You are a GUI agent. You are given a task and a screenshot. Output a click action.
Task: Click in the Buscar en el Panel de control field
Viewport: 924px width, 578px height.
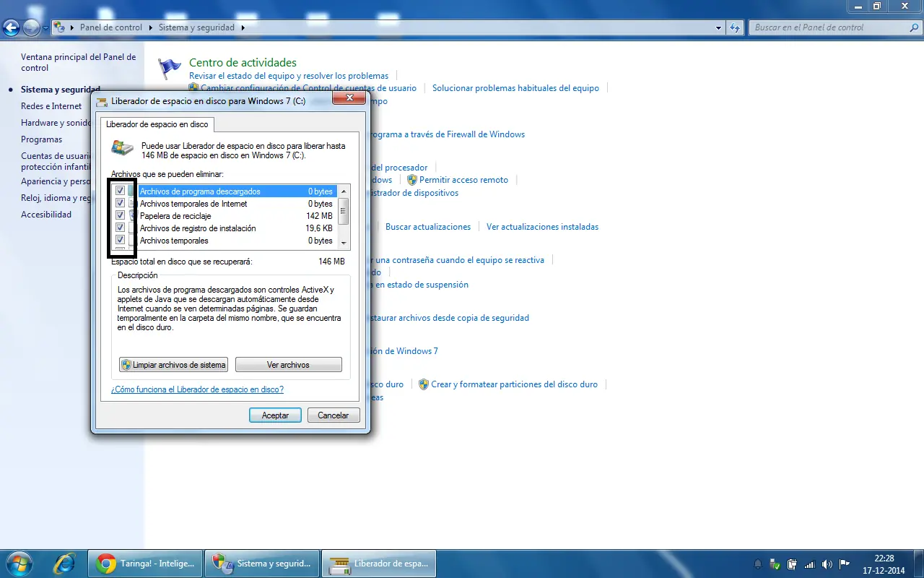829,27
